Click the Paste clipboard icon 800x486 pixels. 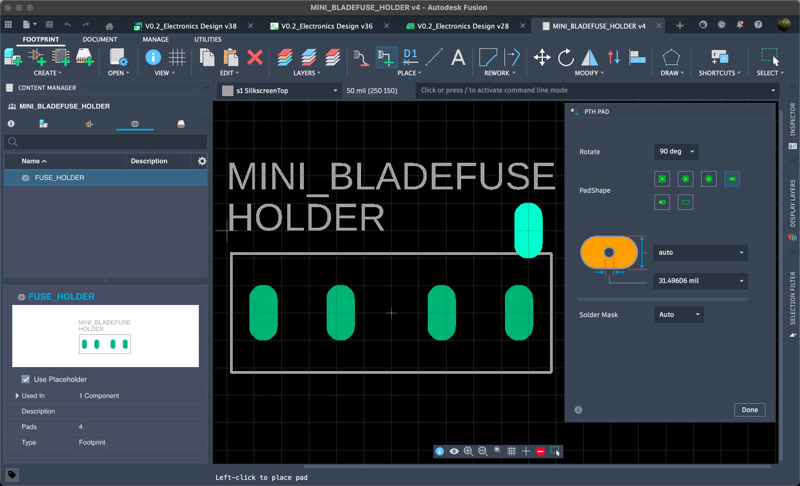tap(231, 57)
